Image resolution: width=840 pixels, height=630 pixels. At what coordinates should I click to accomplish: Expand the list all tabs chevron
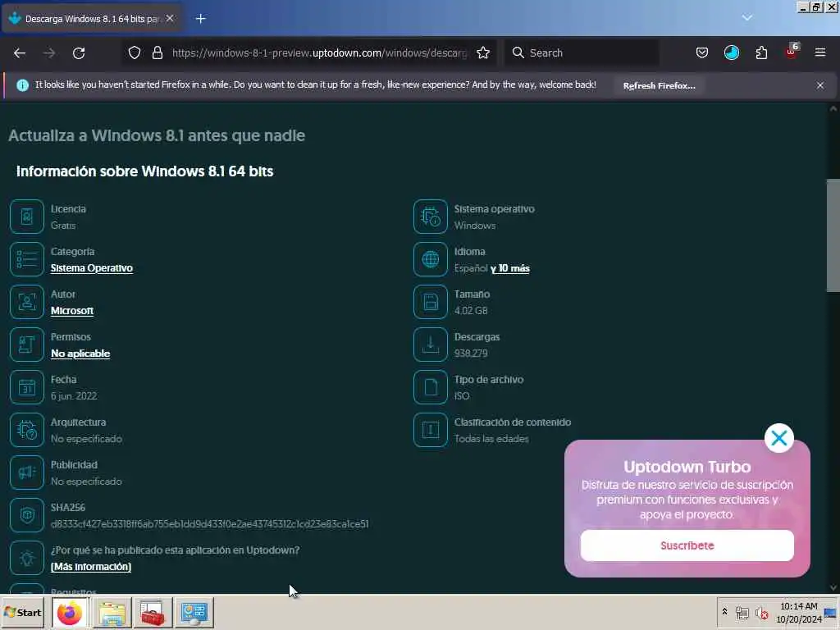746,18
